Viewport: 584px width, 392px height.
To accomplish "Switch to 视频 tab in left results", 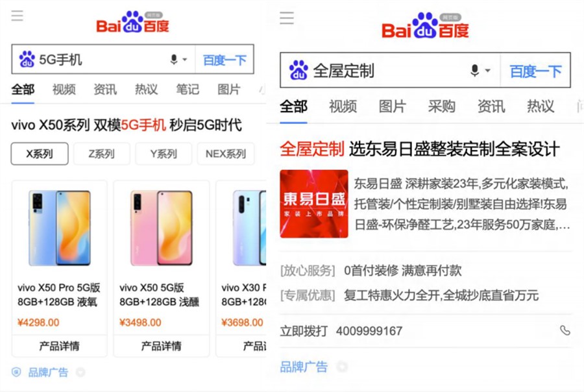I will 64,90.
